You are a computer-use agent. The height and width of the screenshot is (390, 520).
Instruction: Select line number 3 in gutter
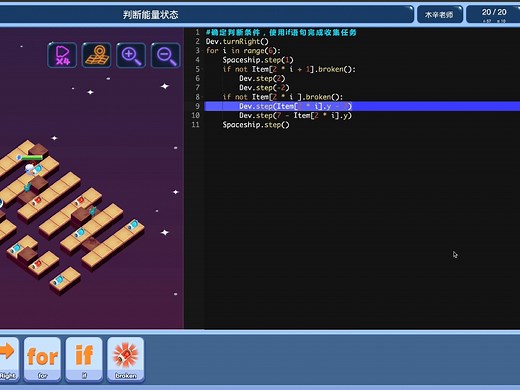click(197, 51)
